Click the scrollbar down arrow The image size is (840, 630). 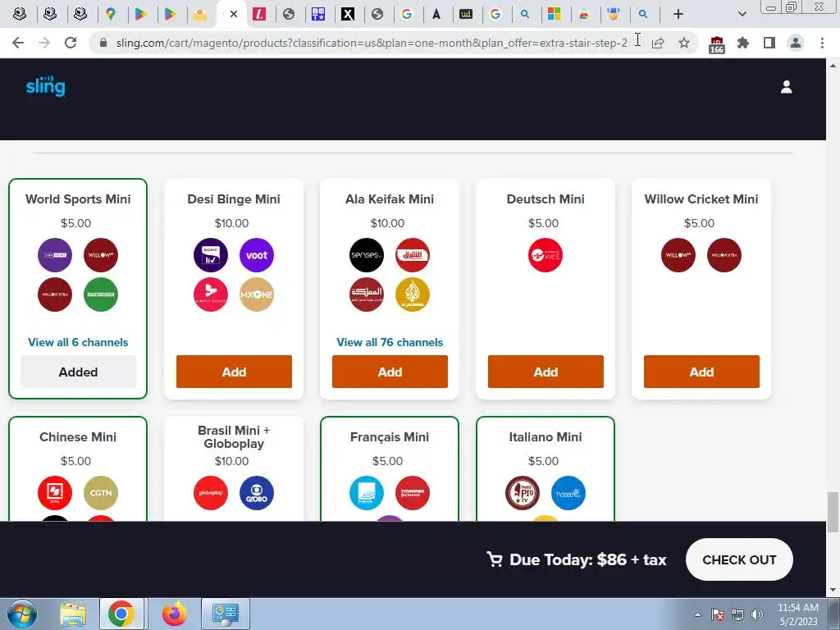(x=833, y=590)
